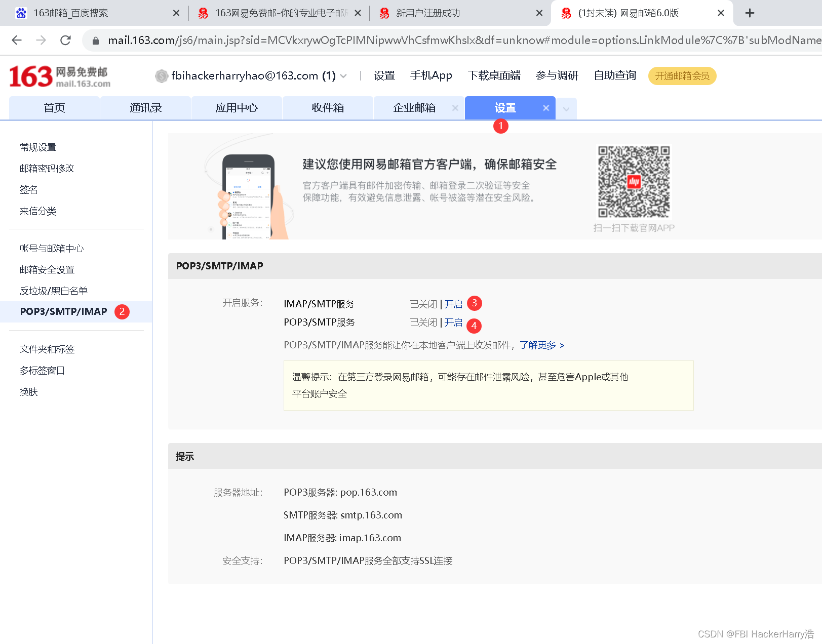Open 邮箱密码修改 in sidebar
The image size is (822, 644).
tap(47, 169)
